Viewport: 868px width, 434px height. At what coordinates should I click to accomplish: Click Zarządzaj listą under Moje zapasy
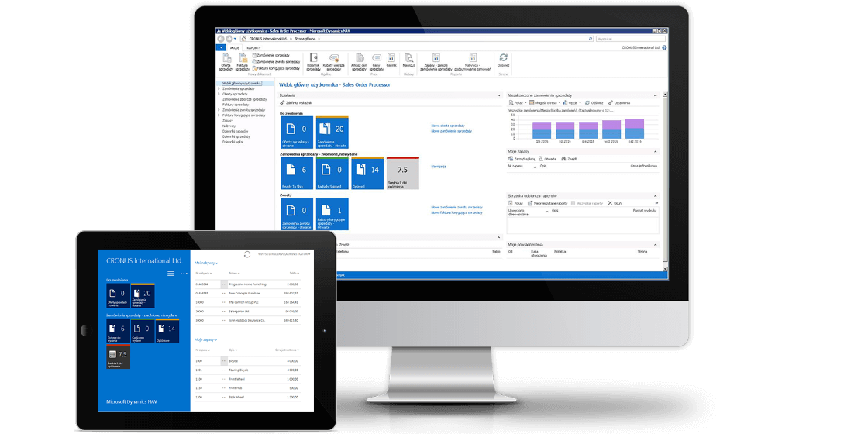(x=522, y=159)
